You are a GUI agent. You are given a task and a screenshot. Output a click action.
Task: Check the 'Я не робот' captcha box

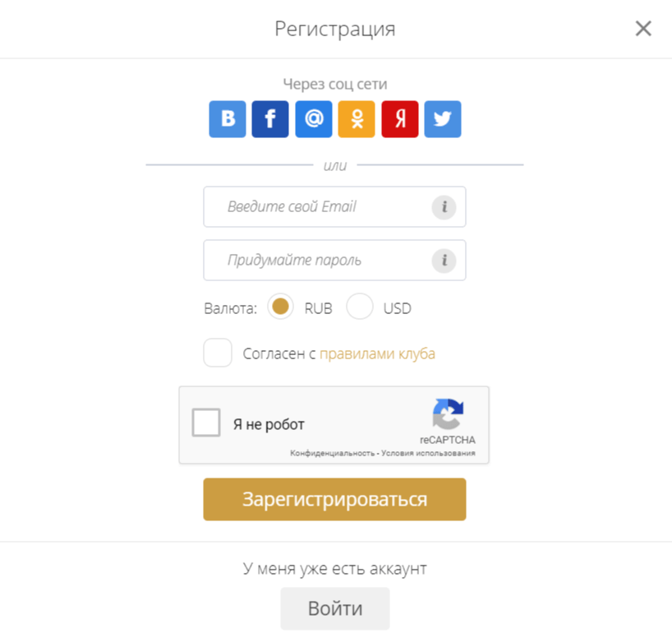[206, 423]
